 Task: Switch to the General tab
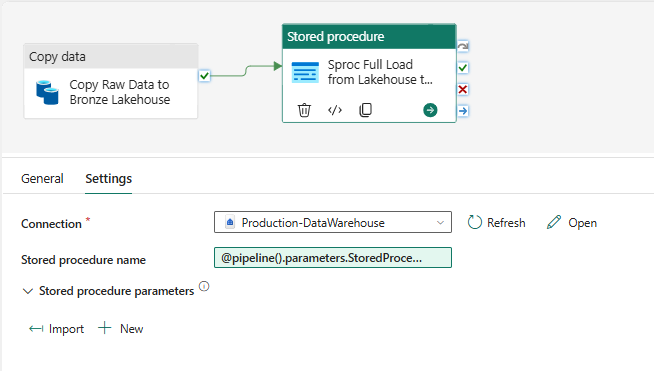[x=42, y=179]
